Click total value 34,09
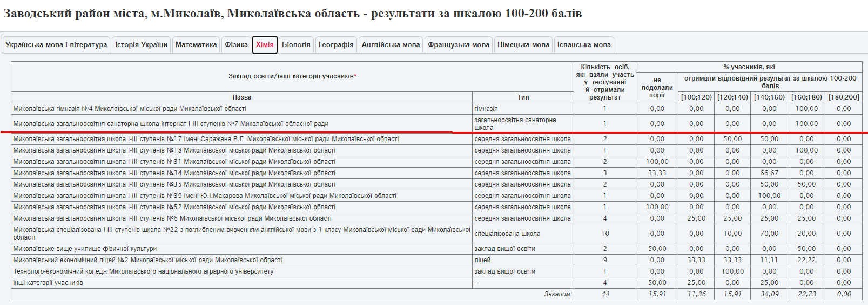 click(769, 294)
